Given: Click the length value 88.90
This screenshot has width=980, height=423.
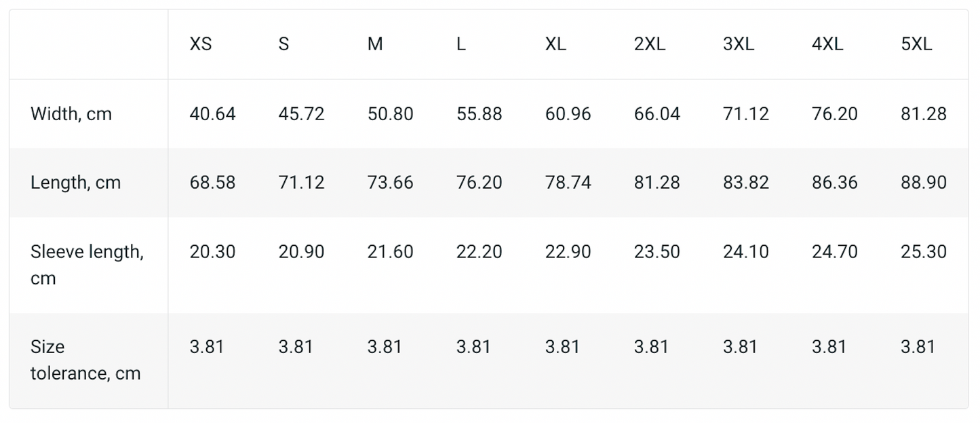Looking at the screenshot, I should (923, 183).
